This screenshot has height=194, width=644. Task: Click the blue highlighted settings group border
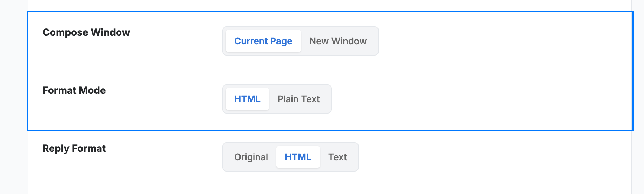pos(330,11)
